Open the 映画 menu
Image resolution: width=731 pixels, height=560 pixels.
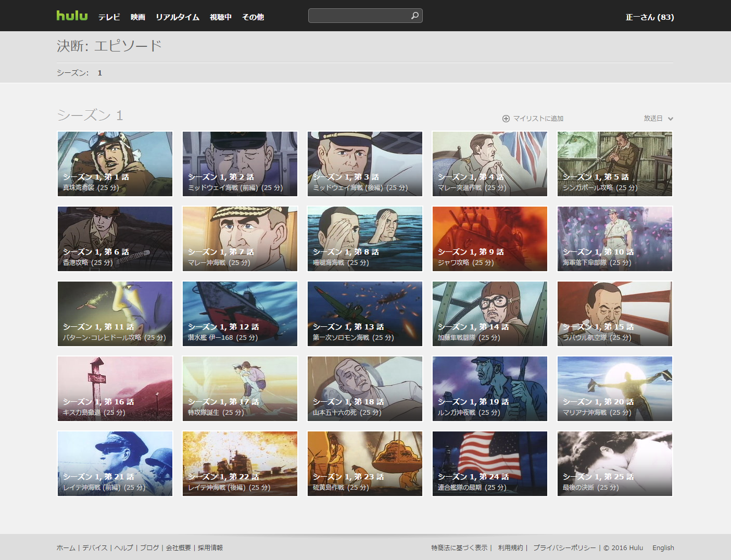coord(138,17)
